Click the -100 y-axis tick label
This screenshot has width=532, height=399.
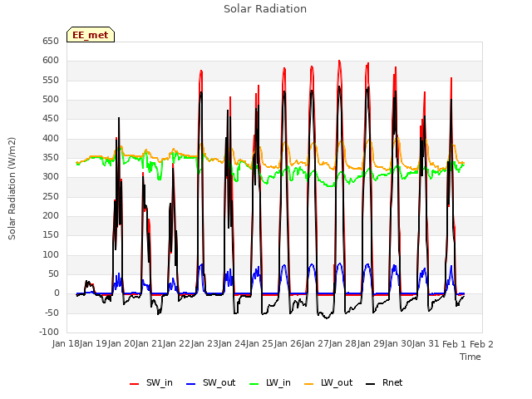(x=50, y=332)
